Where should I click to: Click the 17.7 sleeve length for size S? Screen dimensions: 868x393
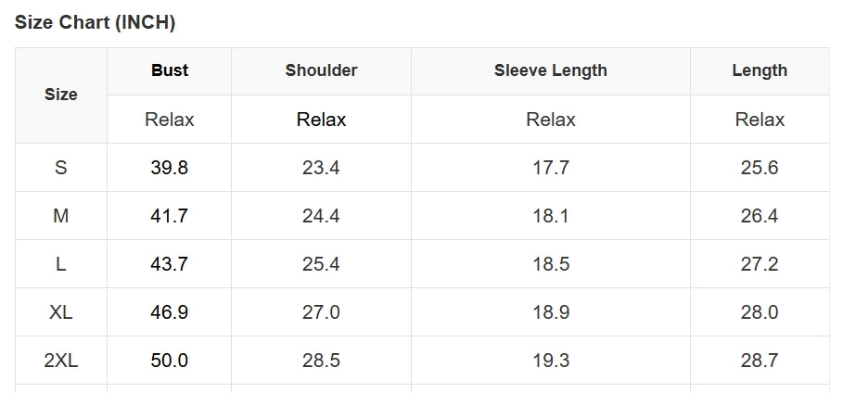(x=551, y=168)
